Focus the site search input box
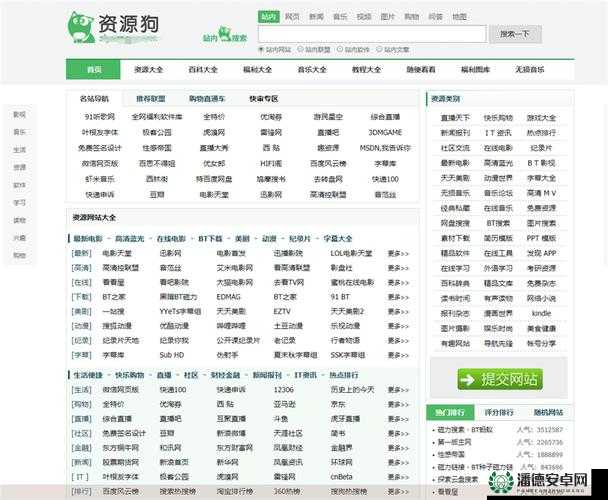 372,34
